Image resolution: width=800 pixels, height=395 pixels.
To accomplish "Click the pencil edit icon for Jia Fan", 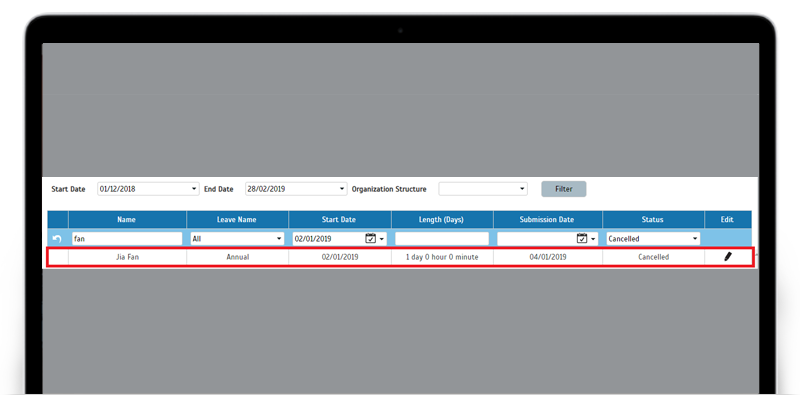I will [x=728, y=257].
